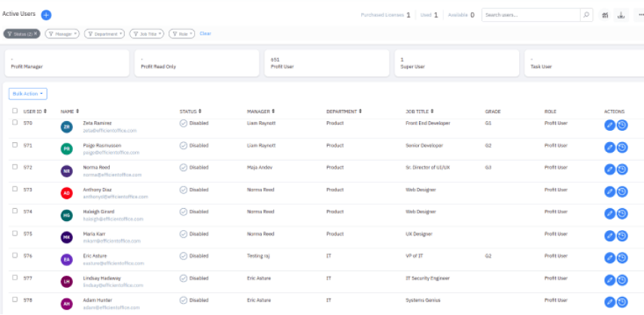Click the Clear filters link

[x=205, y=34]
